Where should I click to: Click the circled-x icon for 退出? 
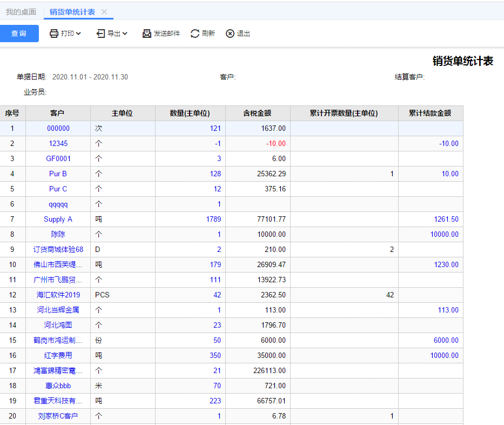pyautogui.click(x=230, y=34)
